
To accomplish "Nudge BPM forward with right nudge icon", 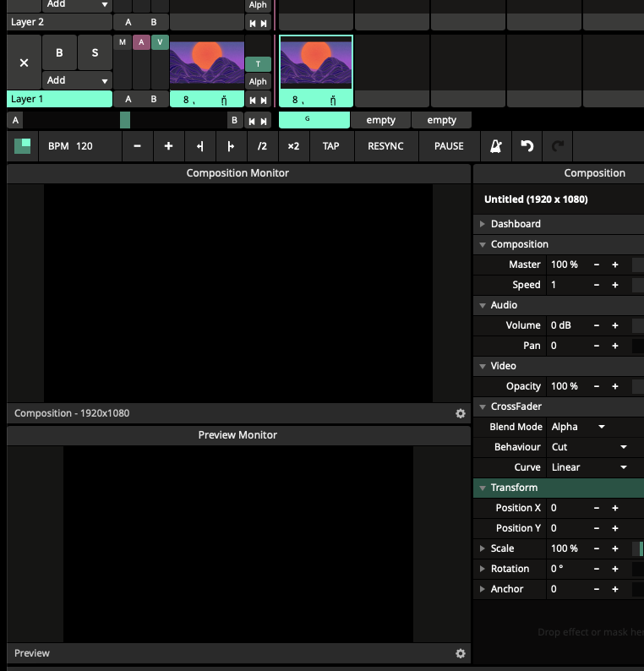I will click(x=231, y=146).
